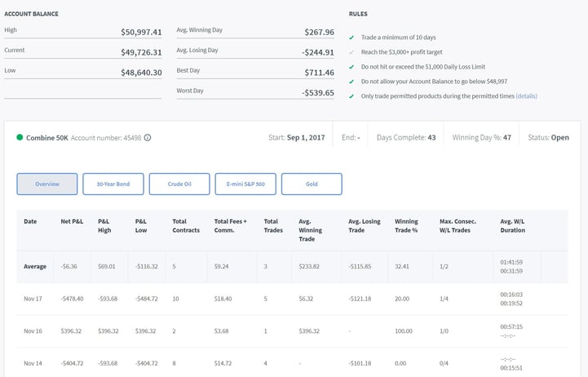
Task: Click the checkmark beside the permitted products rule
Action: coord(351,96)
